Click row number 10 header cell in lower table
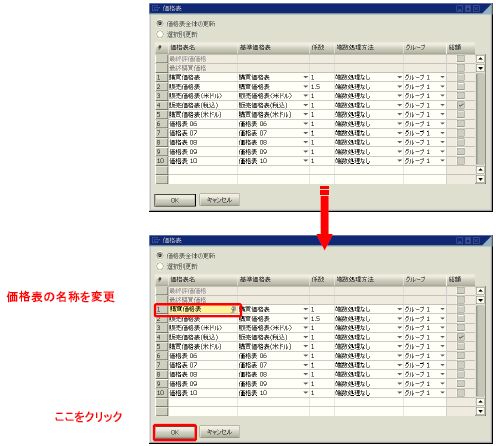 tap(162, 393)
